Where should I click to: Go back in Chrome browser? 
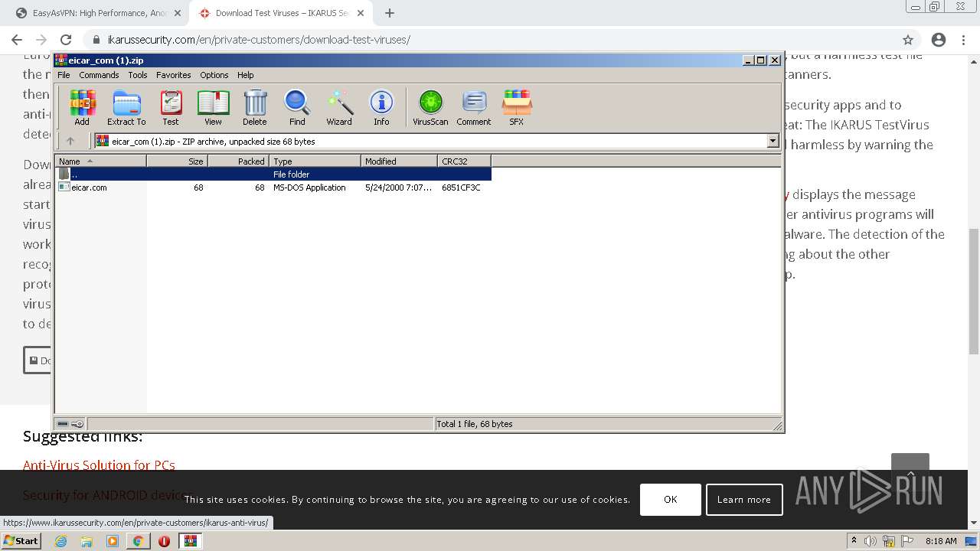click(x=17, y=40)
